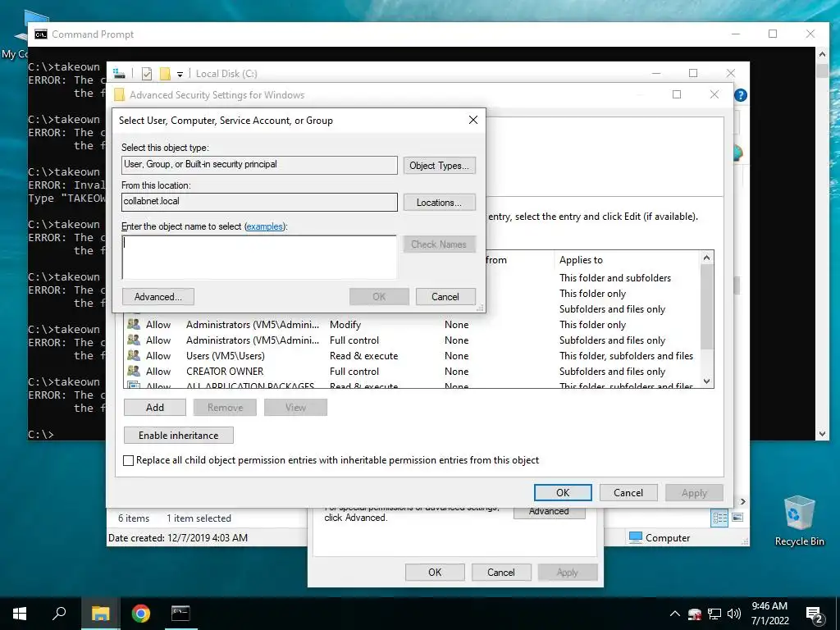Cancel Advanced Security Settings window
Viewport: 840px width, 630px height.
point(628,493)
